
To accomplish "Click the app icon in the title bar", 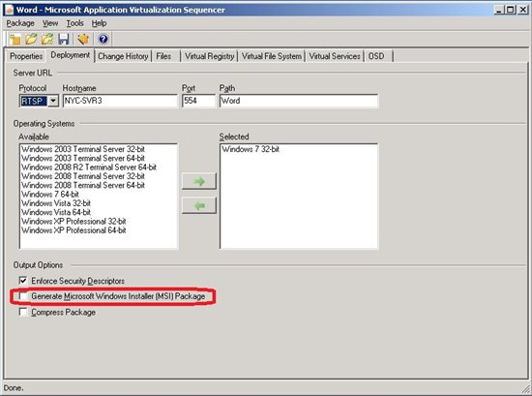I will point(10,10).
